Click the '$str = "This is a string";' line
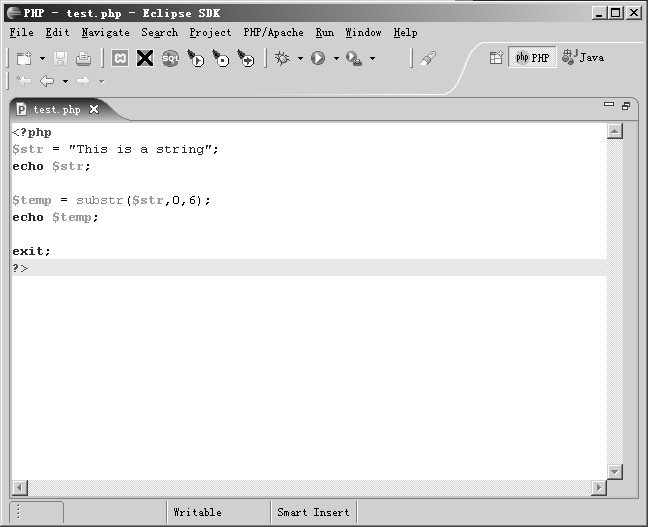648x527 pixels. pos(115,149)
